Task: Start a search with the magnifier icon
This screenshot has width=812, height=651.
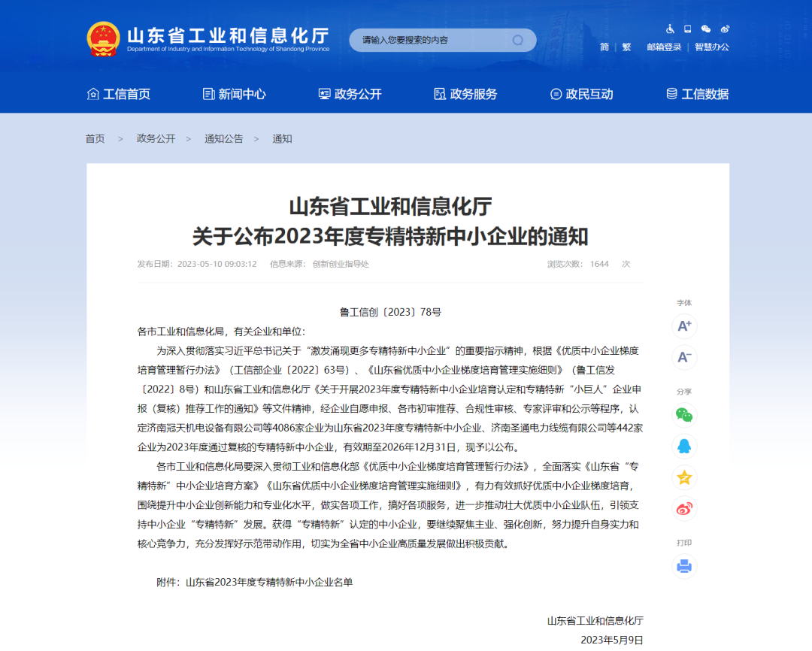Action: (x=517, y=40)
